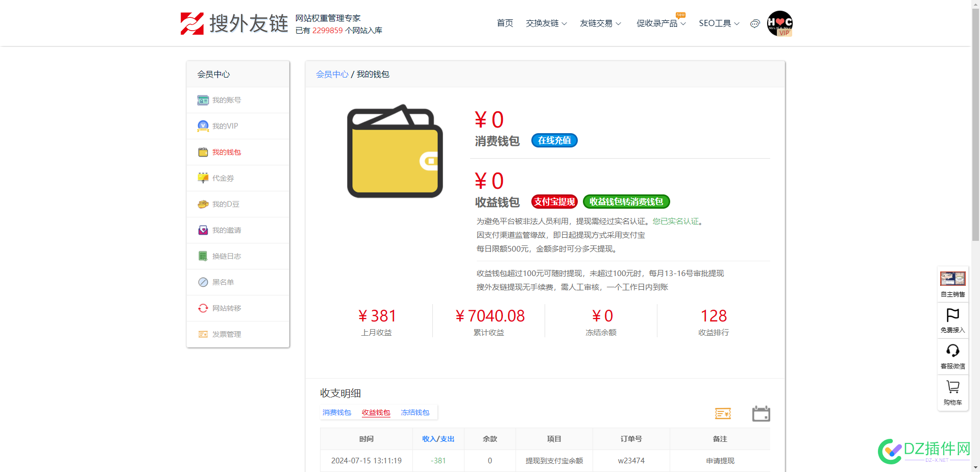Click the 在线充值 button
The height and width of the screenshot is (472, 980).
click(x=554, y=140)
